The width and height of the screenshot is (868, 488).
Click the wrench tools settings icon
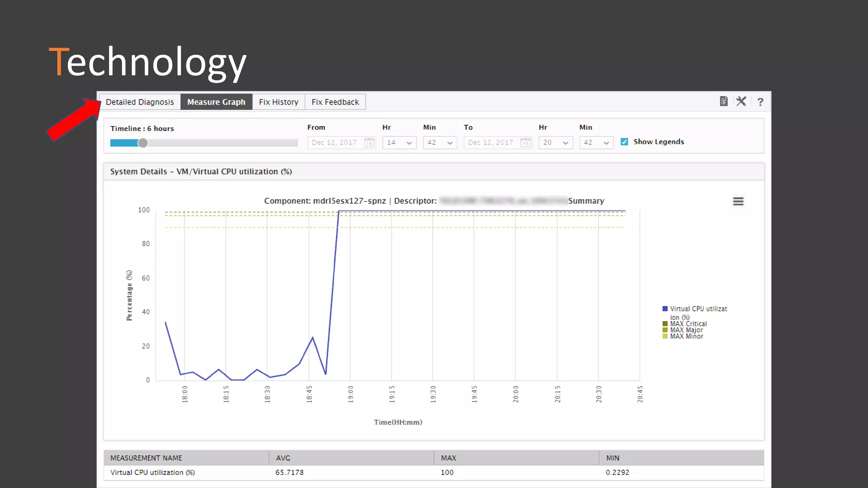741,101
